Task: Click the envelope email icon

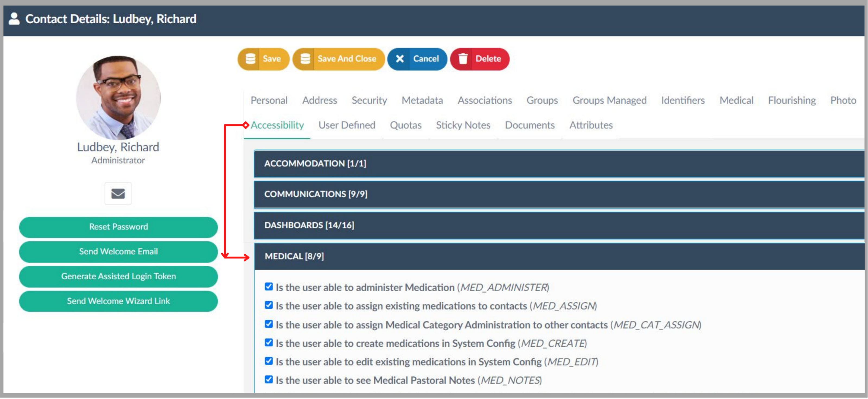Action: [118, 194]
